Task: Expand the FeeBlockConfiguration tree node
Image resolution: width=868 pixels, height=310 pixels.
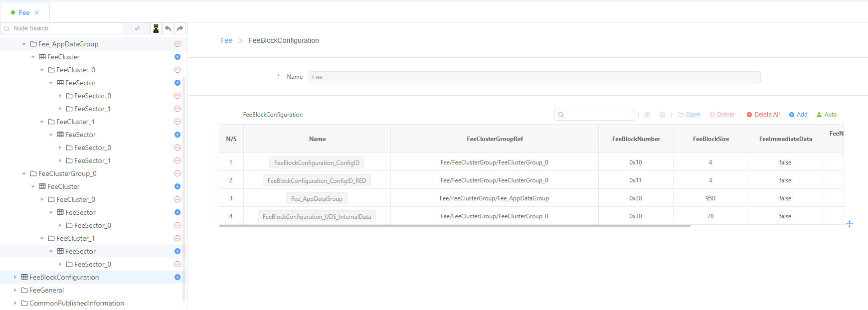Action: (x=15, y=277)
